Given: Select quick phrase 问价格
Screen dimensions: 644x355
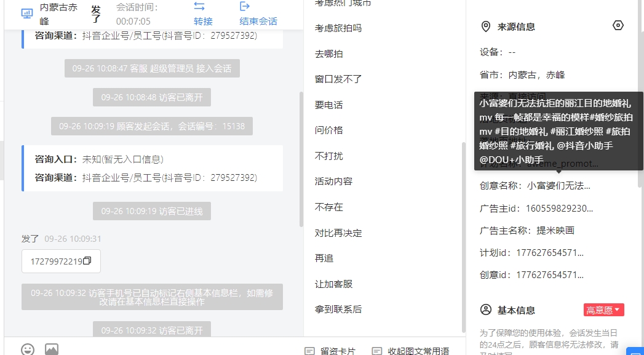Looking at the screenshot, I should click(x=328, y=130).
